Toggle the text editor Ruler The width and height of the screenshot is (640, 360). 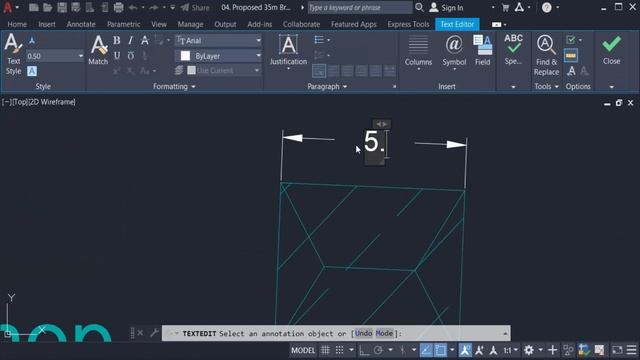click(x=571, y=55)
